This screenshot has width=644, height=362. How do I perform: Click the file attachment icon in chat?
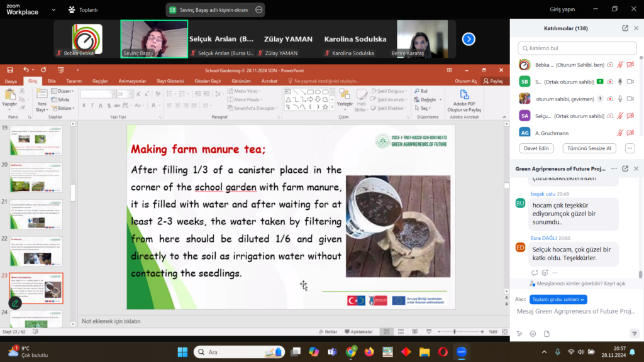click(547, 333)
